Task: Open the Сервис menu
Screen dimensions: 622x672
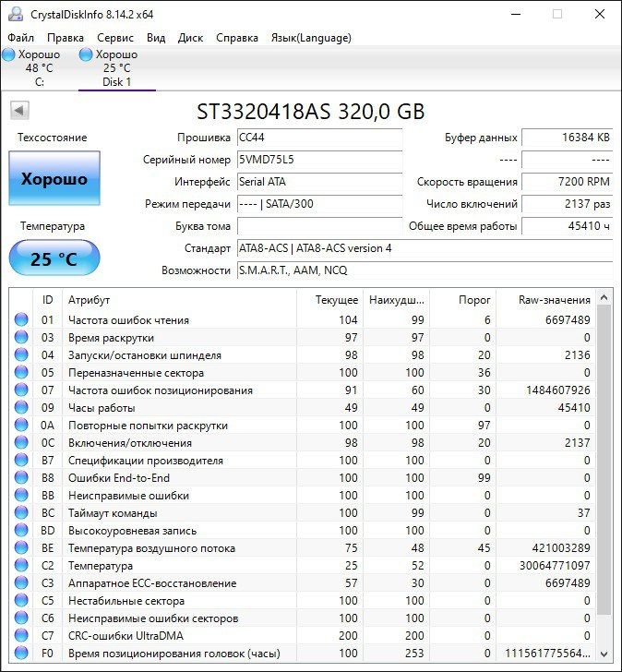Action: point(115,38)
